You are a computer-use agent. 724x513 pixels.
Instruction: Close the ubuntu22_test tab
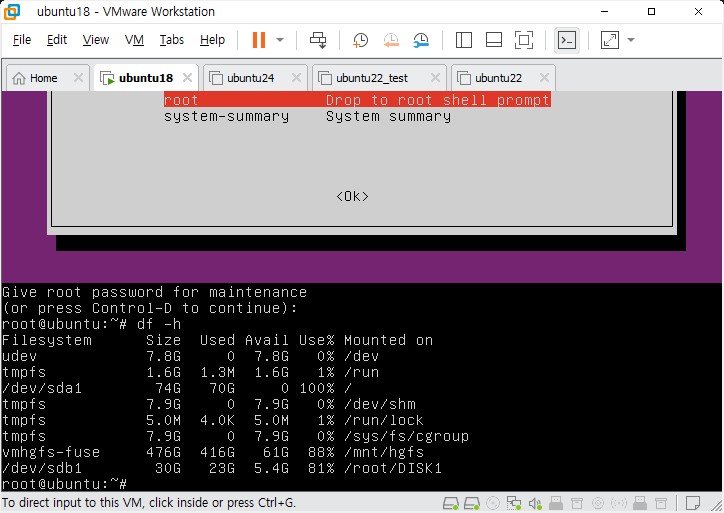(435, 78)
